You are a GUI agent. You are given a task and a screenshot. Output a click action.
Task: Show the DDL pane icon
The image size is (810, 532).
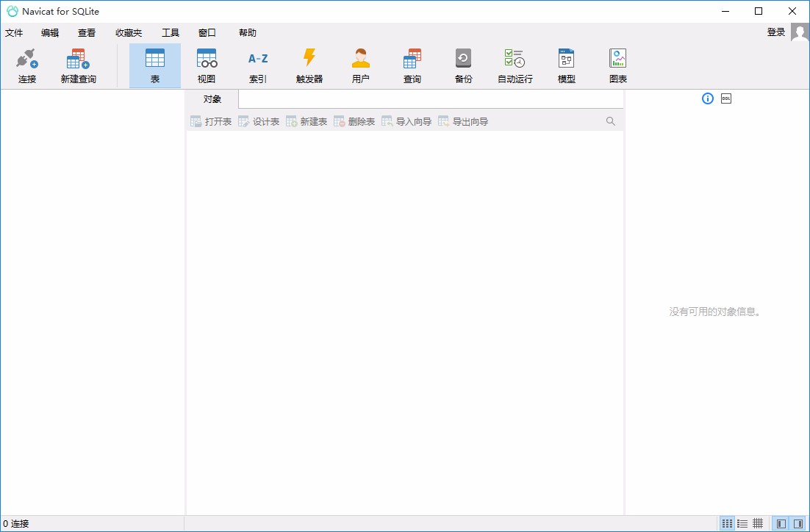(x=726, y=98)
